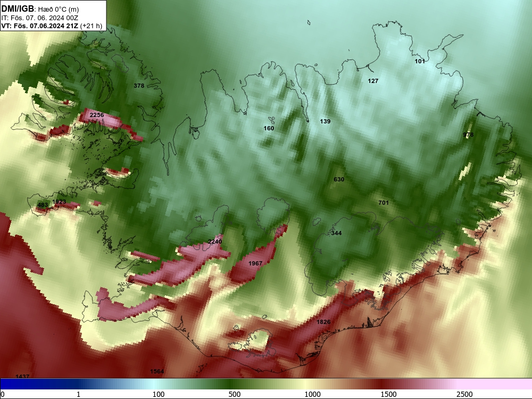Click the legend label 100

coord(159,394)
